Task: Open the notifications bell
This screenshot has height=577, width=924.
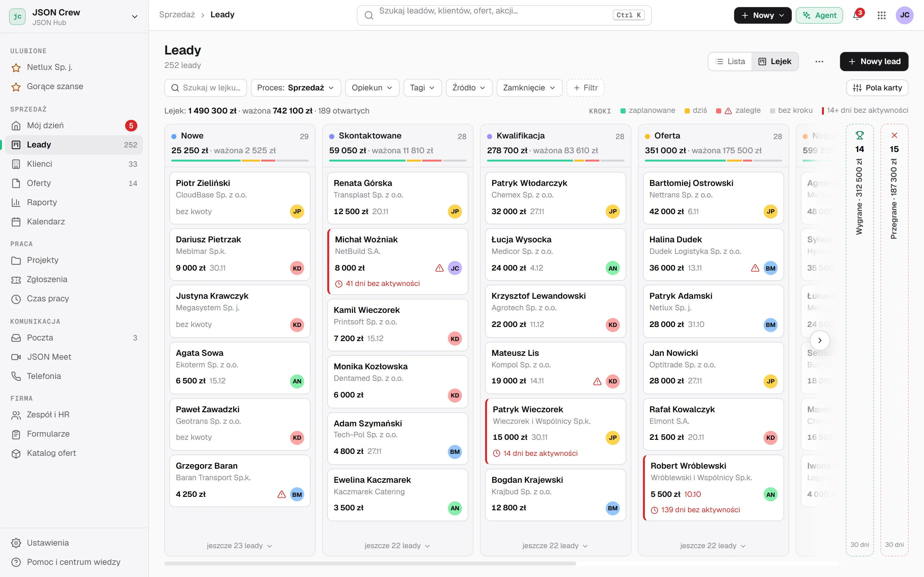Action: 857,15
